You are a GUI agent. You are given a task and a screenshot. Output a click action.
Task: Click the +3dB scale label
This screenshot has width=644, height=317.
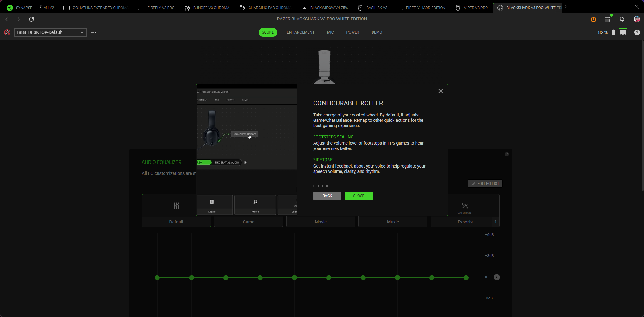pos(489,256)
